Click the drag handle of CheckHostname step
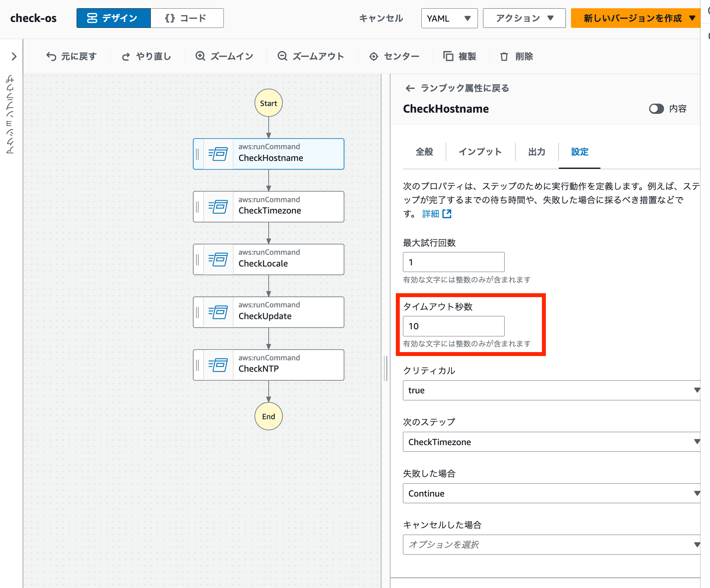Image resolution: width=710 pixels, height=588 pixels. 198,154
